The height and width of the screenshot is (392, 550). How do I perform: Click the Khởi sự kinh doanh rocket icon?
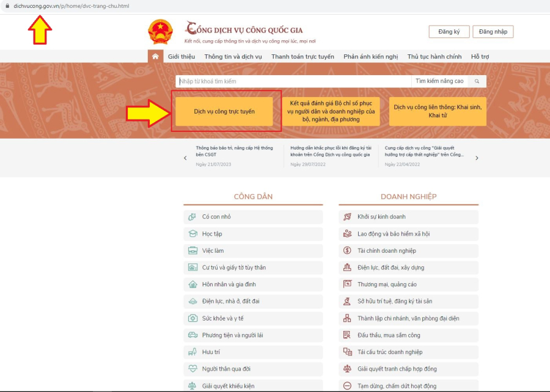[347, 217]
